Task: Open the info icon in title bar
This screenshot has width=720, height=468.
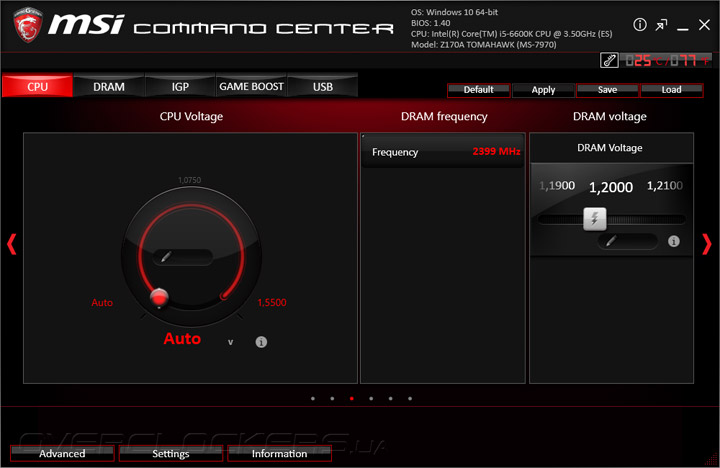Action: pyautogui.click(x=640, y=24)
